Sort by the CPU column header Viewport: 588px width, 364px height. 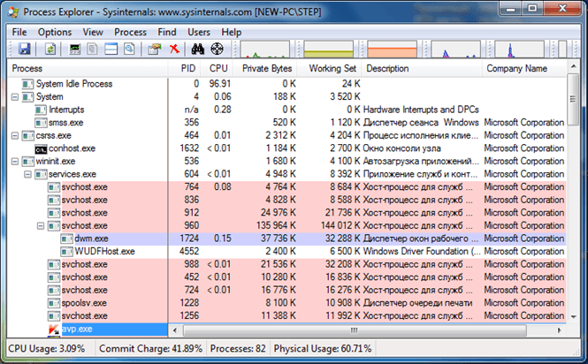pyautogui.click(x=217, y=69)
